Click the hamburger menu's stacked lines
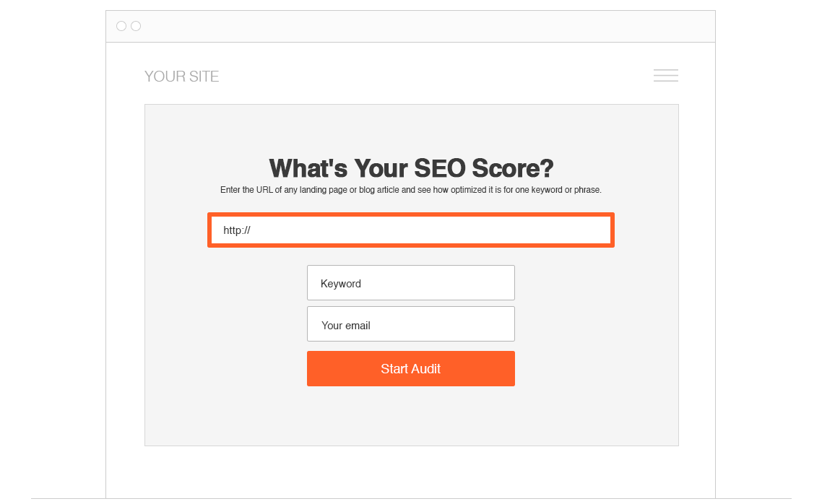The width and height of the screenshot is (822, 504). tap(665, 75)
